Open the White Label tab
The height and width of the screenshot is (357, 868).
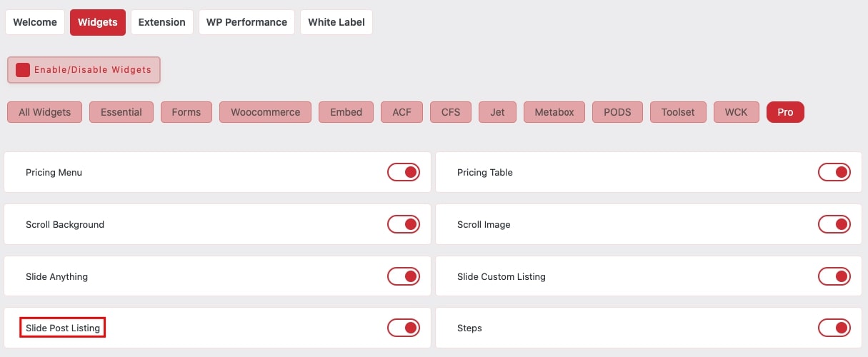click(336, 22)
